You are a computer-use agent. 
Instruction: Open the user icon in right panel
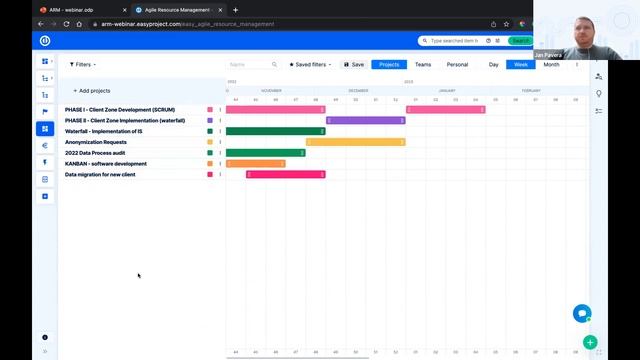598,77
